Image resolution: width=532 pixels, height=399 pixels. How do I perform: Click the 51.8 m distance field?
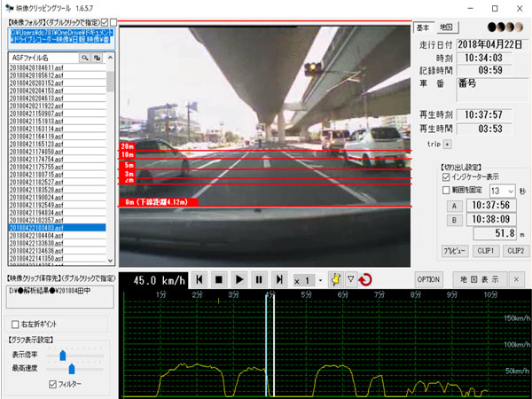tap(495, 233)
